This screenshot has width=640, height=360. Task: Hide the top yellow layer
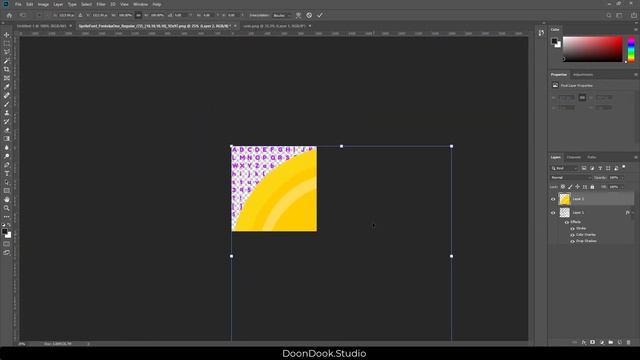pos(553,199)
